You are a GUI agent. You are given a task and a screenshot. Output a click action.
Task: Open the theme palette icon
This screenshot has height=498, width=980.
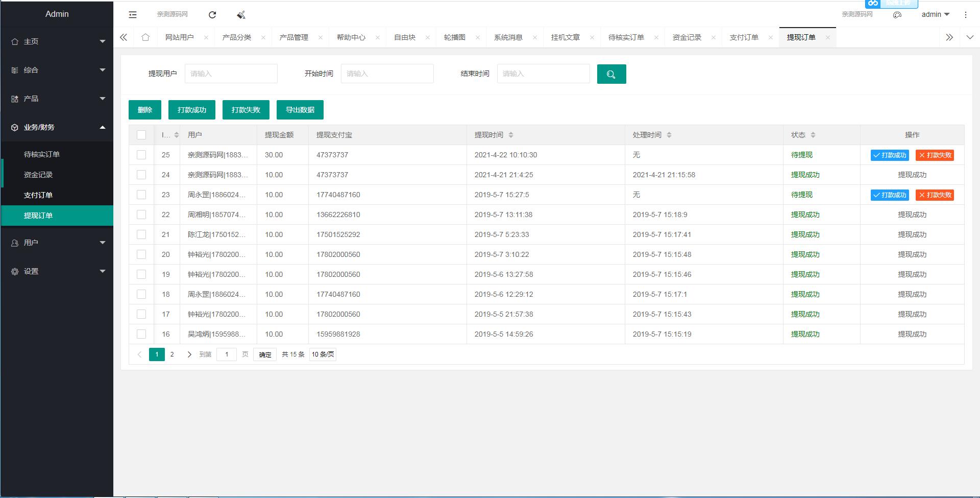[x=897, y=15]
